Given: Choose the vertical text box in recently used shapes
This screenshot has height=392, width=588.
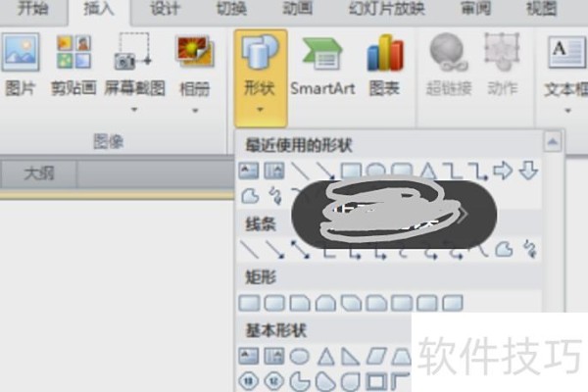Looking at the screenshot, I should point(274,171).
